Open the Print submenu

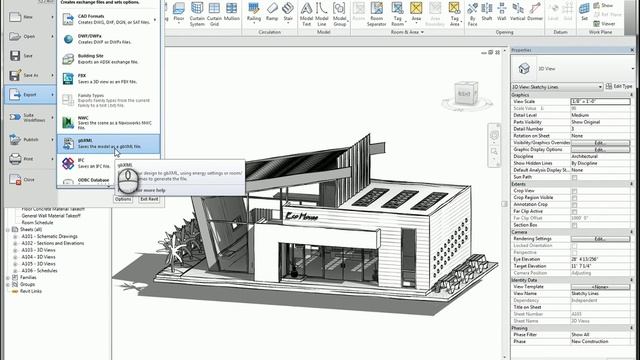31,159
